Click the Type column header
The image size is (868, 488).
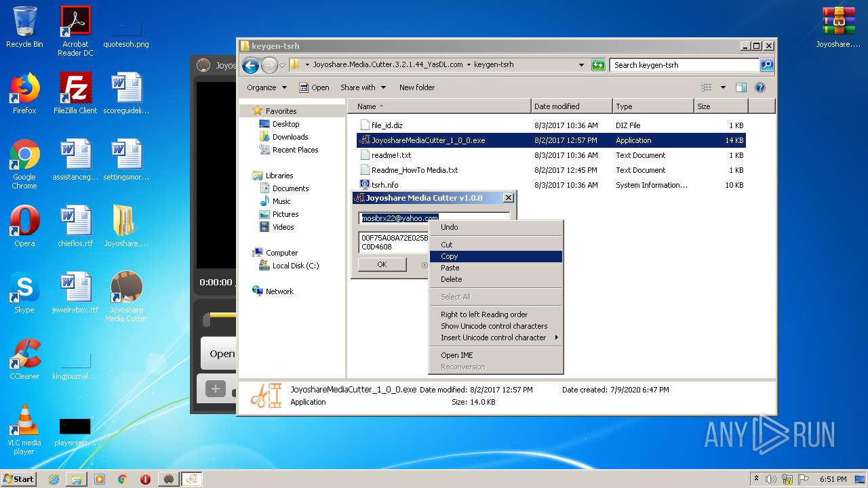[653, 106]
